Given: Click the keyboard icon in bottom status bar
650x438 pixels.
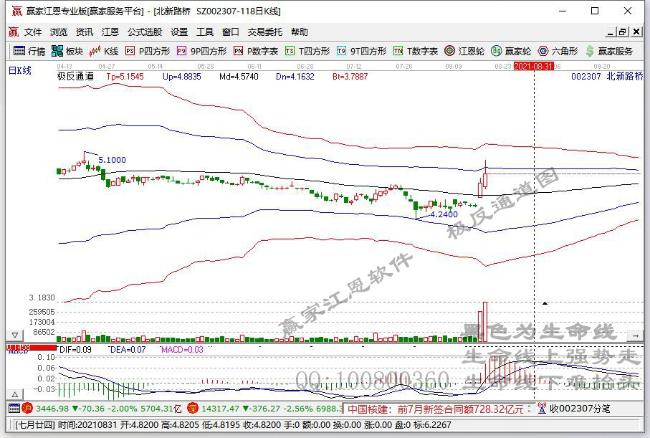Looking at the screenshot, I should [x=14, y=408].
